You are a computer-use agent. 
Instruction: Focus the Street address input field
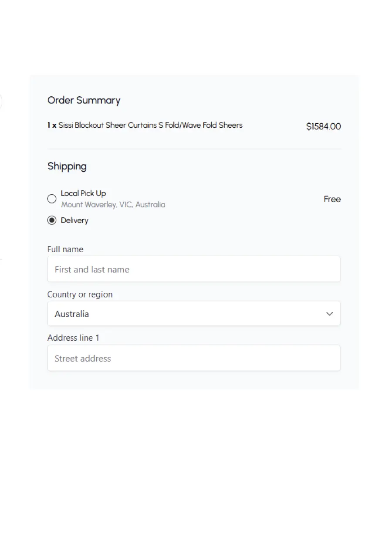tap(194, 358)
